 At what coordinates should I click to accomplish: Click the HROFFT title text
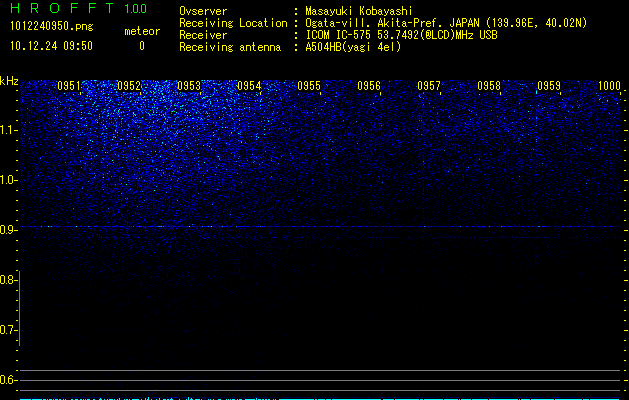62,8
